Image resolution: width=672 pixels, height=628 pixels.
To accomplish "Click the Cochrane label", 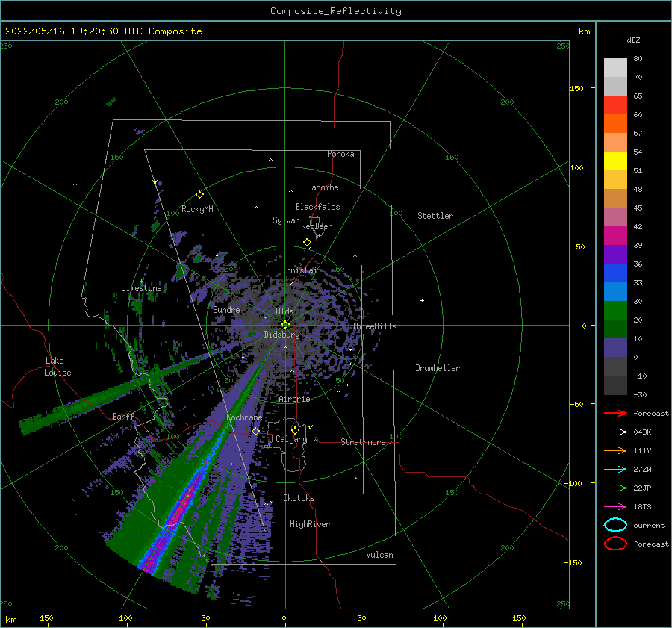I will click(x=244, y=417).
